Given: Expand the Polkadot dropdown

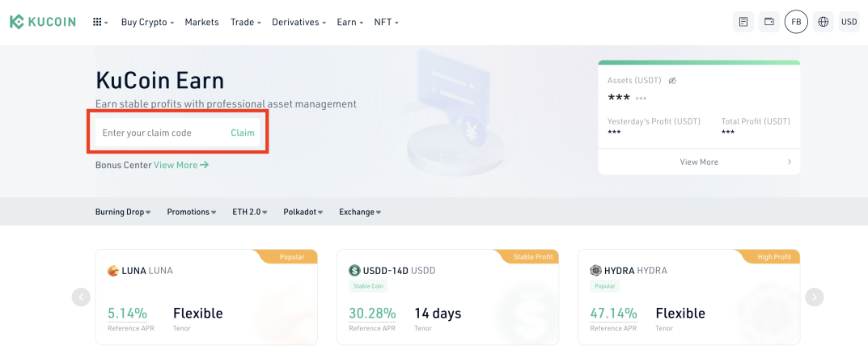Looking at the screenshot, I should (x=303, y=212).
